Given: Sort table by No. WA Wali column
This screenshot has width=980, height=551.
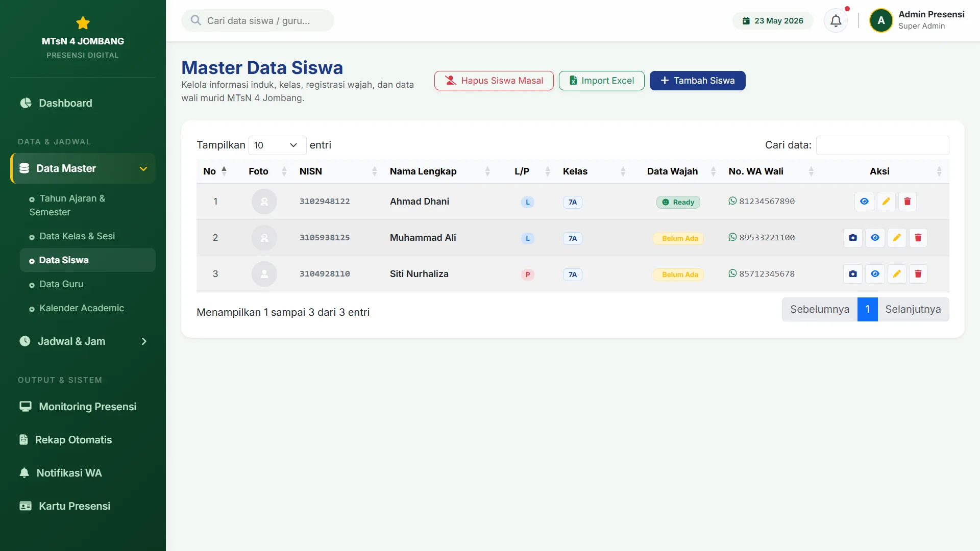Looking at the screenshot, I should (771, 171).
